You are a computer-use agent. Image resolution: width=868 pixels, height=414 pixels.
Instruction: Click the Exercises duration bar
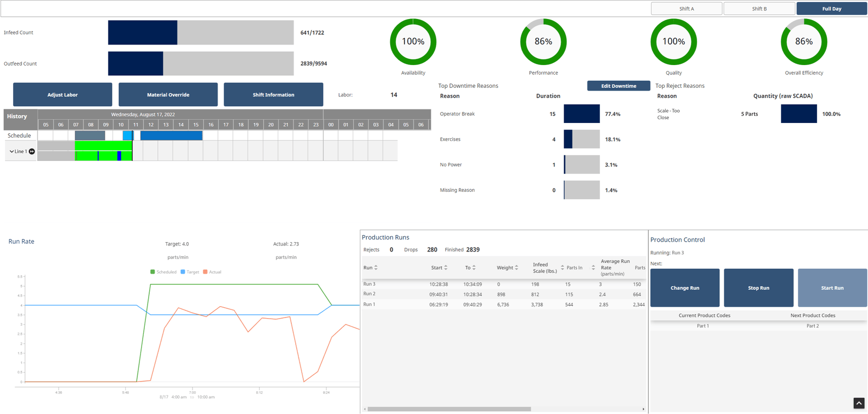point(582,139)
